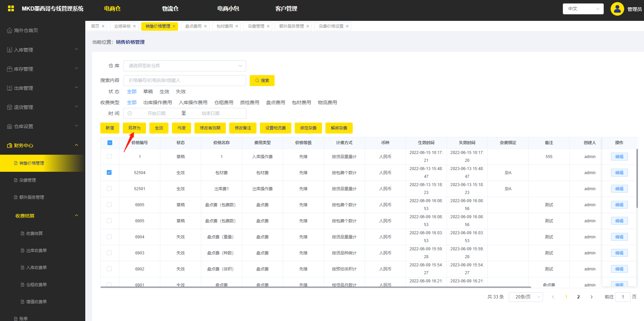Close the 业绩审核 tab with its X
Screen dimensions: 644x321
point(134,26)
